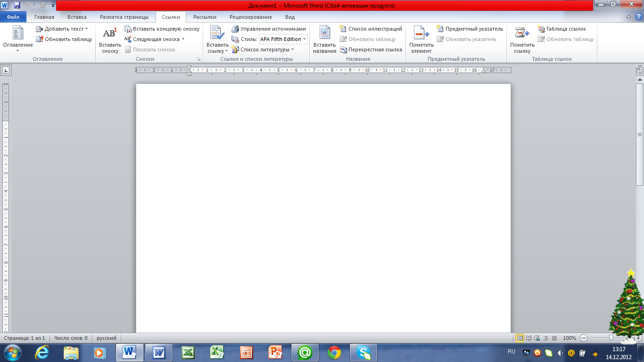Open Internet Explorer from taskbar
Screen dimensions: 644x362
pyautogui.click(x=42, y=352)
